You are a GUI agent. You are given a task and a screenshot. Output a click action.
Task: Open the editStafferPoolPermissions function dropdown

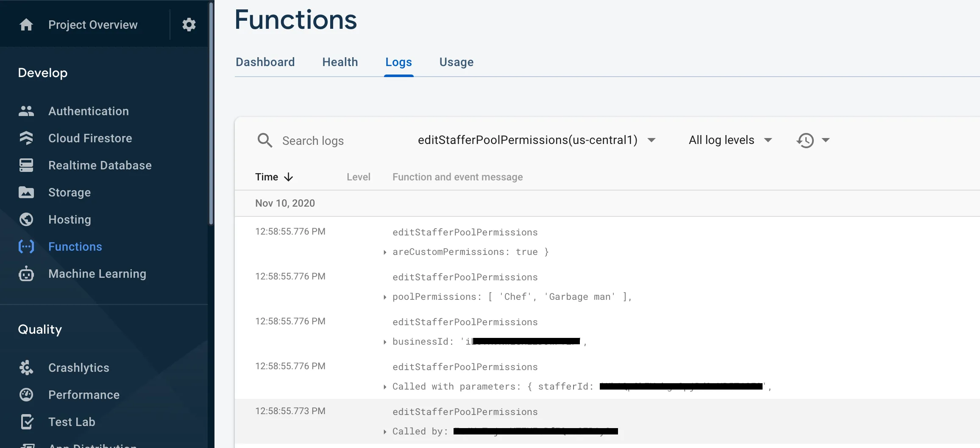click(x=536, y=140)
